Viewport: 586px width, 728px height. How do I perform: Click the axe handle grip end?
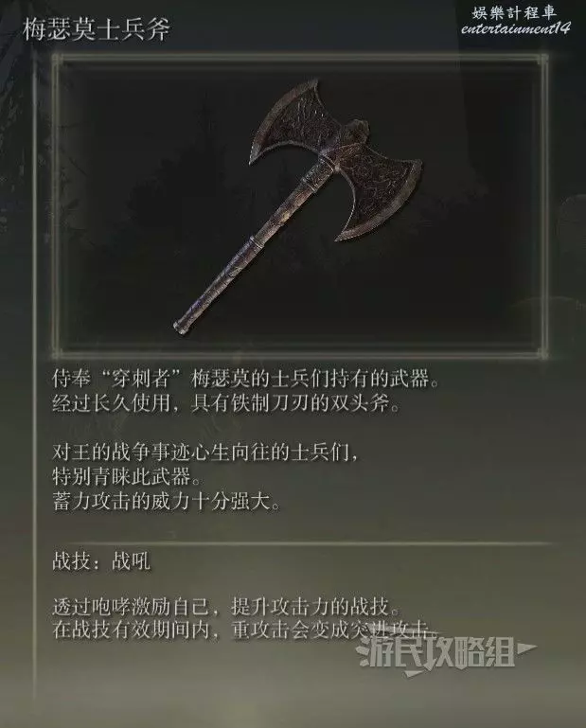tap(186, 324)
